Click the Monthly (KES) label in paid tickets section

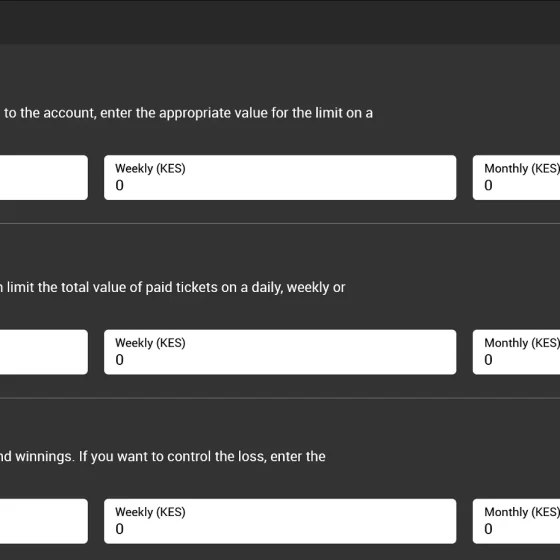[x=522, y=343]
